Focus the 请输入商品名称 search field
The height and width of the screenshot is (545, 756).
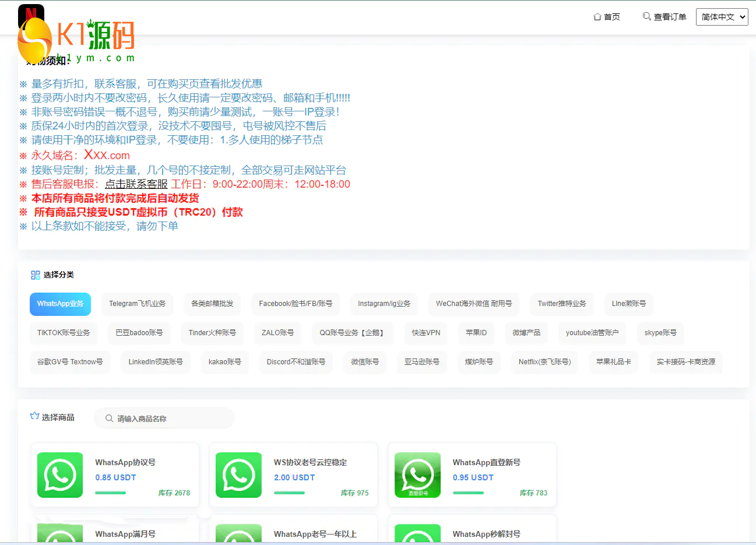(x=164, y=419)
